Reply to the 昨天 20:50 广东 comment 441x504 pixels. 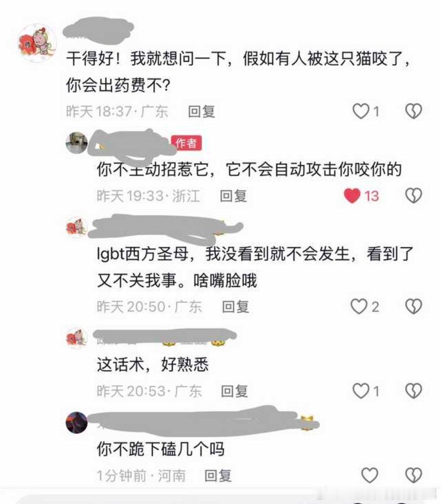pos(236,307)
